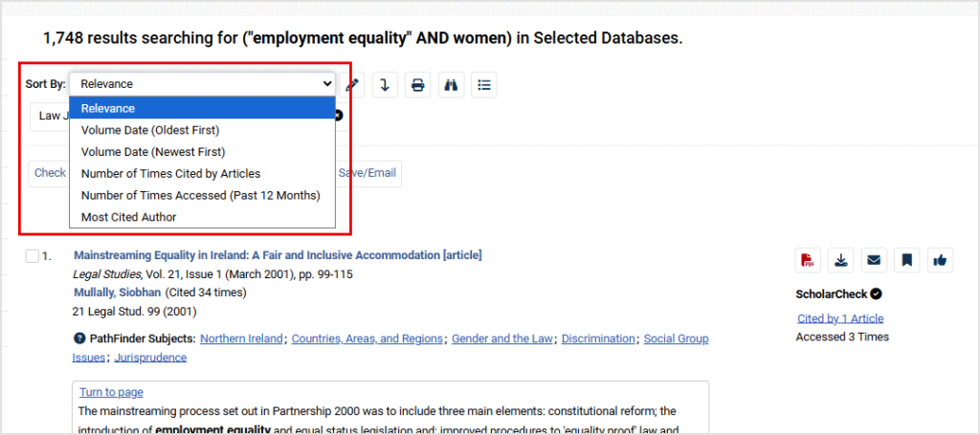Click the down arrow toolbar icon

(385, 84)
